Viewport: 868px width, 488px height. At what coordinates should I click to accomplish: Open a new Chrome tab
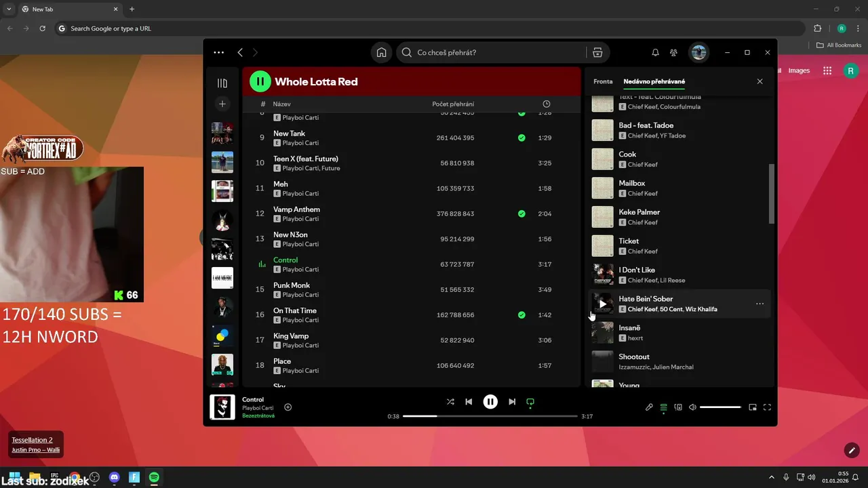132,9
